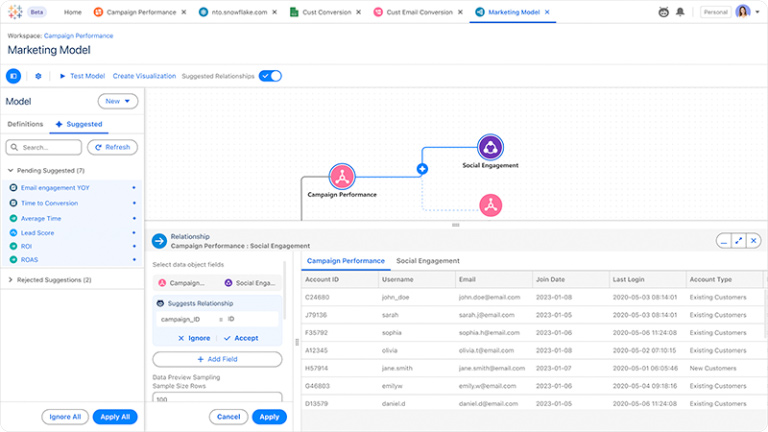768x432 pixels.
Task: Click Apply All button
Action: pyautogui.click(x=115, y=417)
